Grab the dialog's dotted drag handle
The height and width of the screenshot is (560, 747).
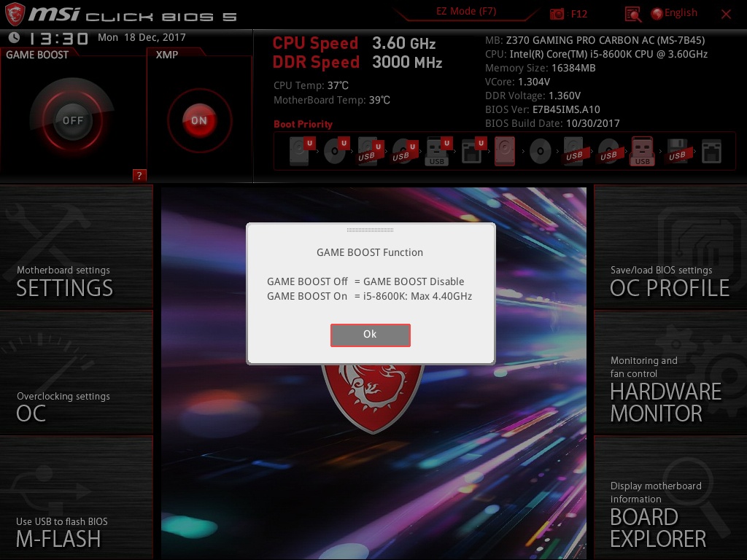(370, 230)
